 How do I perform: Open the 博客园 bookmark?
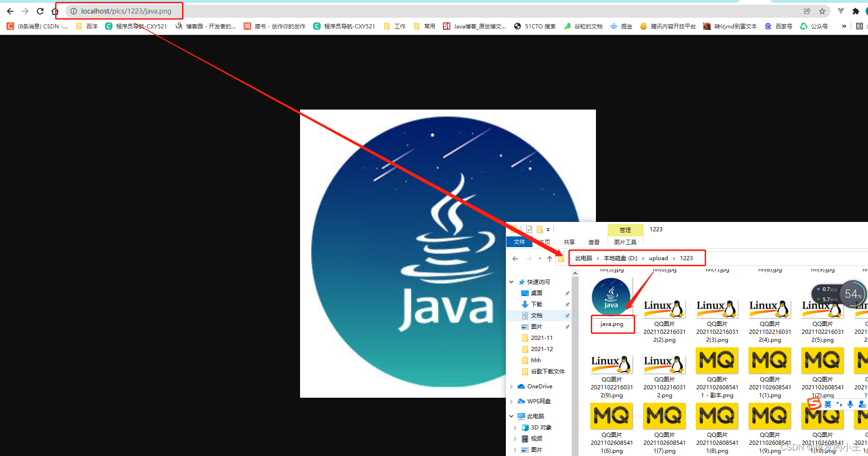pos(206,26)
